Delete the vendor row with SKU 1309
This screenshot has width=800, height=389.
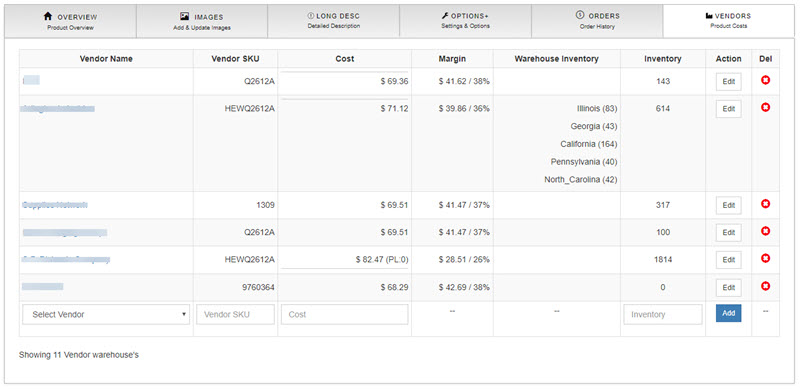[x=765, y=204]
